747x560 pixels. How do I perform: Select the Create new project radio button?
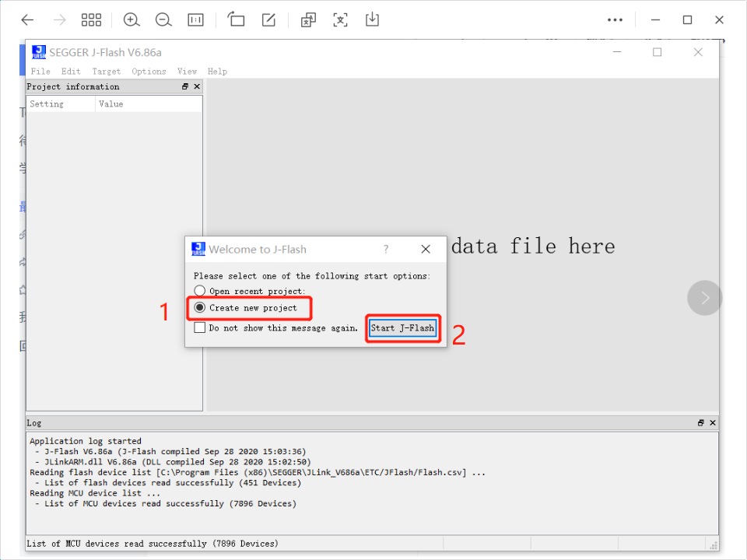[200, 308]
